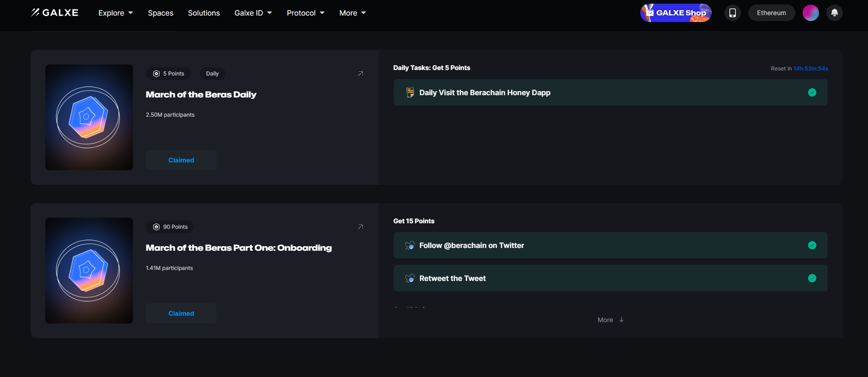Viewport: 868px width, 377px height.
Task: Click green check on Follow @berachain task
Action: (812, 245)
